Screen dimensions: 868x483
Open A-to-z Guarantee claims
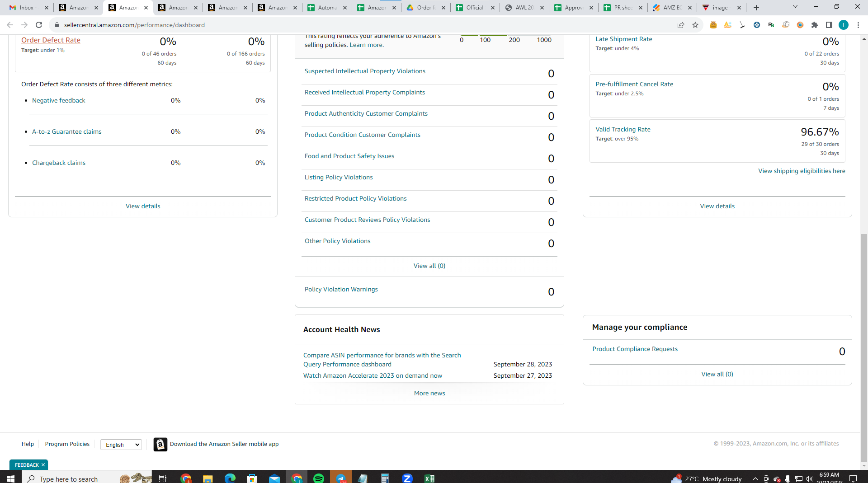pyautogui.click(x=67, y=131)
